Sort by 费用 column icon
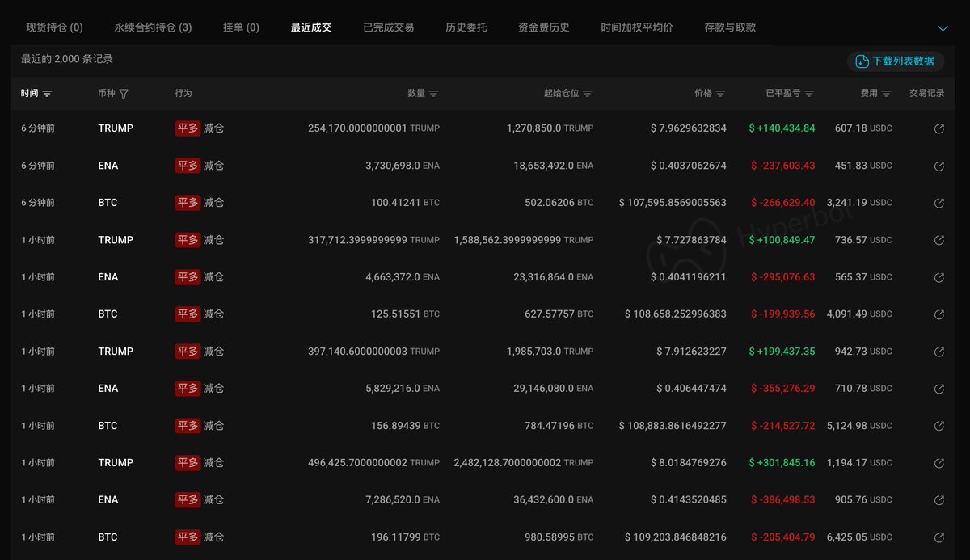 click(886, 94)
